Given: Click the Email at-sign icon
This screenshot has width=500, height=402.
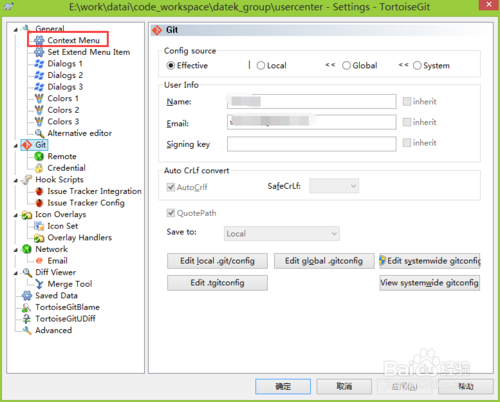Looking at the screenshot, I should pos(39,261).
